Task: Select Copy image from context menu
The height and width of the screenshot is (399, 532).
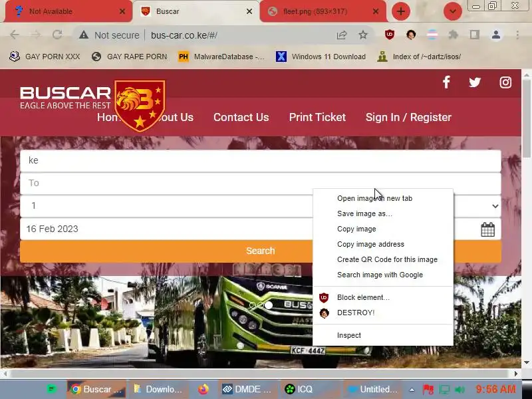Action: tap(383, 229)
